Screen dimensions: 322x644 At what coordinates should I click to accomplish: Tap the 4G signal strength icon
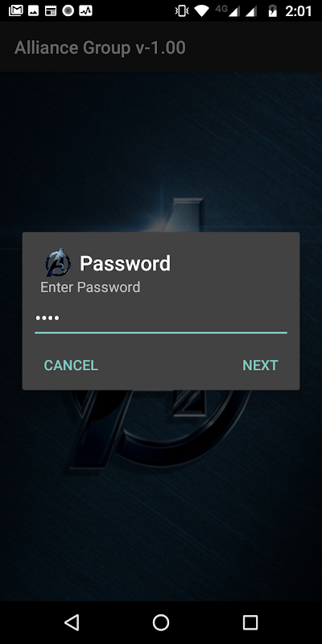pos(228,10)
